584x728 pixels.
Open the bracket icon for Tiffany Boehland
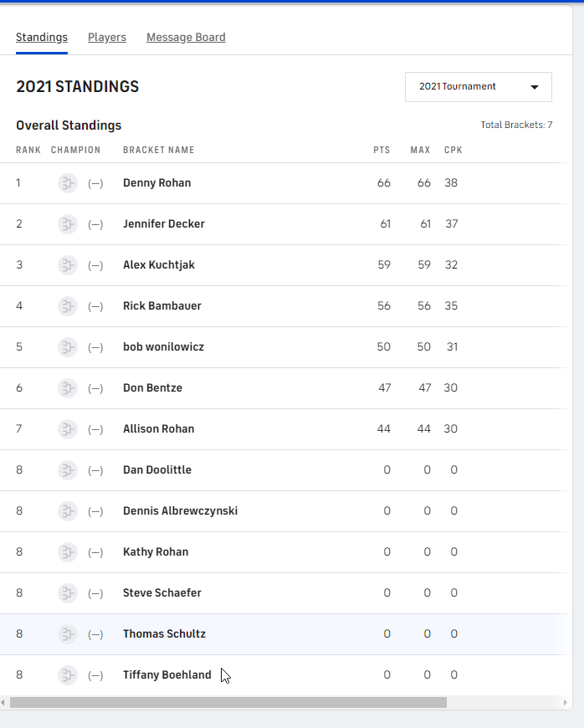coord(68,675)
